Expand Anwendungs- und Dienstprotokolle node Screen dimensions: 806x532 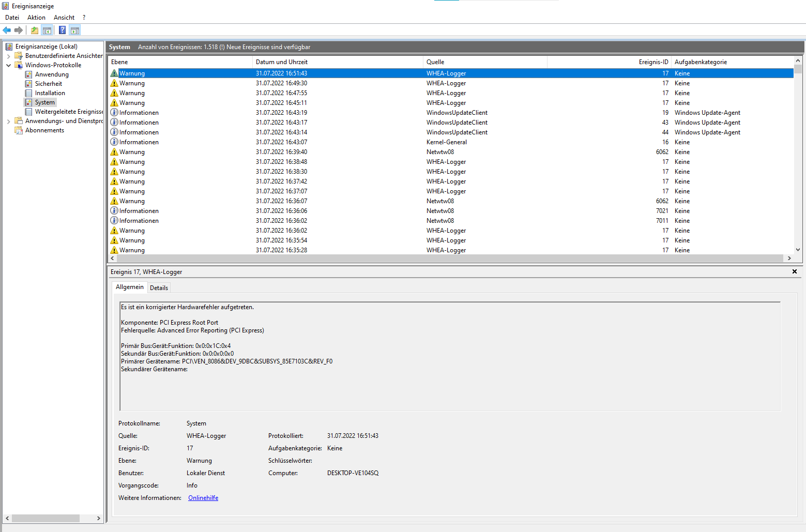tap(8, 121)
